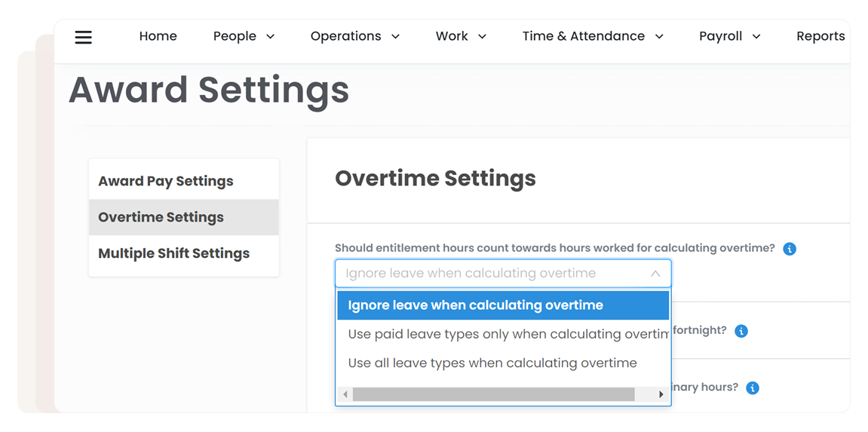The height and width of the screenshot is (432, 868).
Task: Open the Payroll menu
Action: click(729, 36)
